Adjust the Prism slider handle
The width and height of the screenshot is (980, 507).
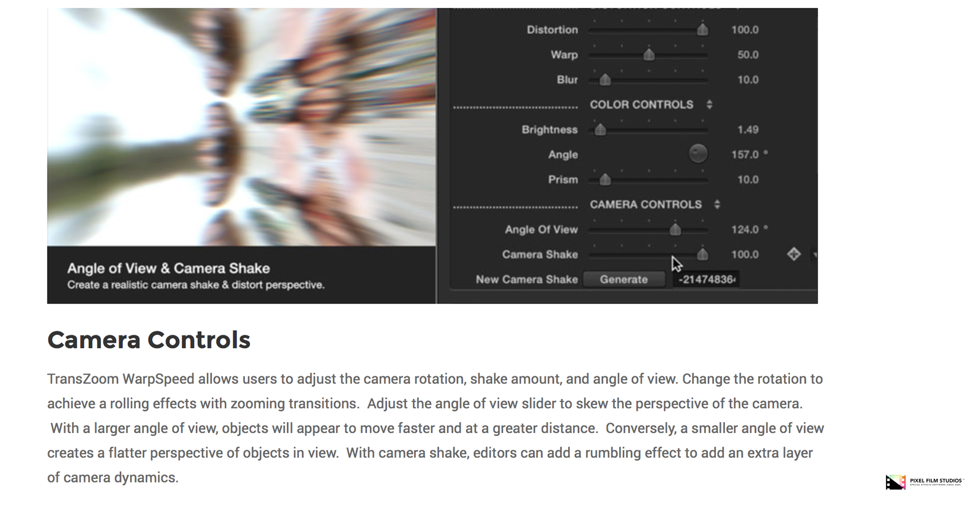tap(605, 179)
